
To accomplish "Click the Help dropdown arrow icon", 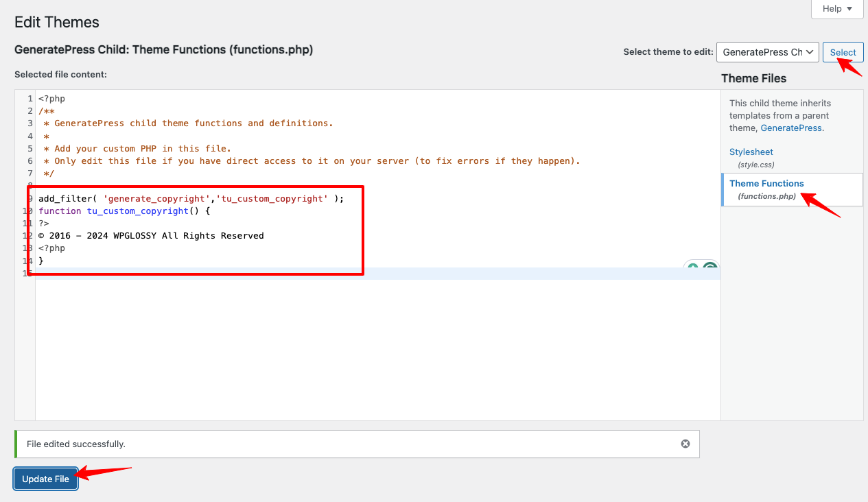I will [x=849, y=9].
